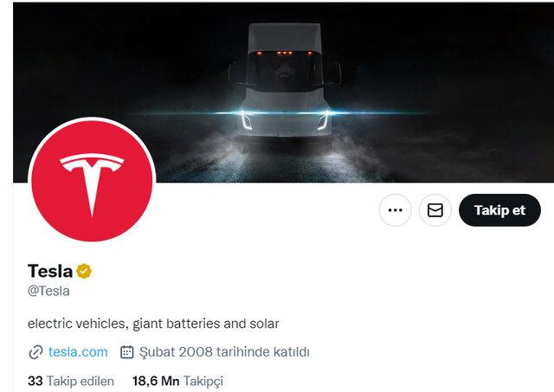Screen dimensions: 554x392
Task: Open the tesla.com website link
Action: pyautogui.click(x=78, y=352)
